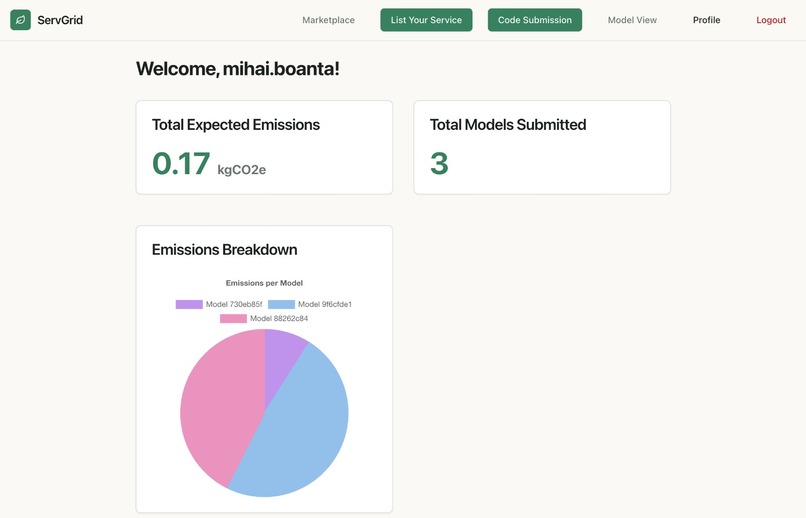The image size is (806, 518).
Task: Open the Code Submission page
Action: 535,20
